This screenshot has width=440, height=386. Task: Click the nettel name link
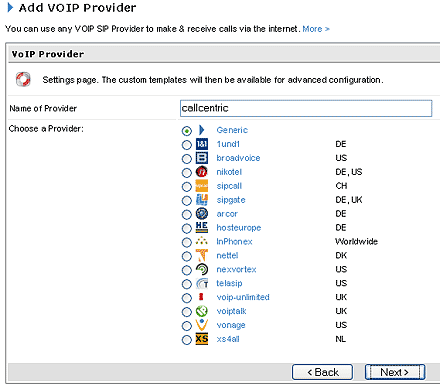click(227, 256)
